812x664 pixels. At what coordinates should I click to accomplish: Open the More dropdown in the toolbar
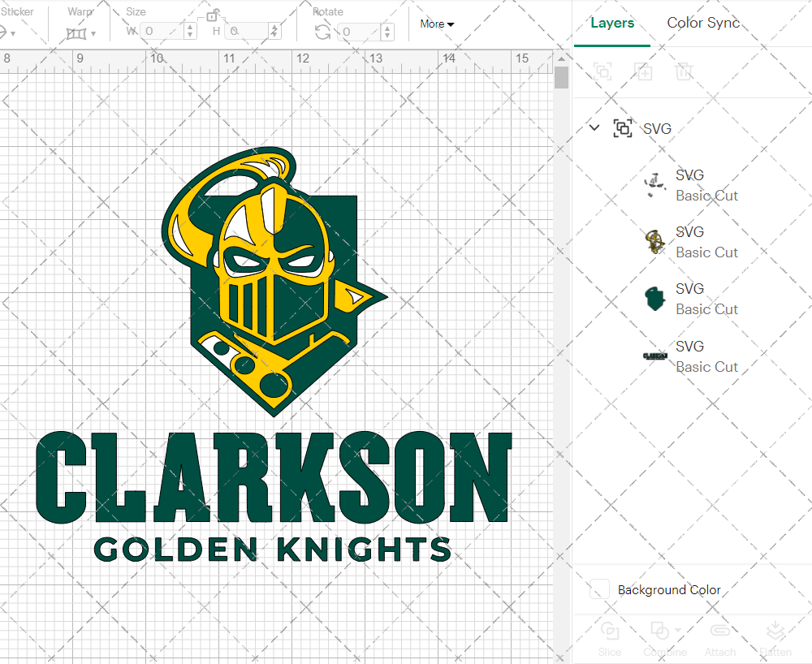(x=436, y=24)
